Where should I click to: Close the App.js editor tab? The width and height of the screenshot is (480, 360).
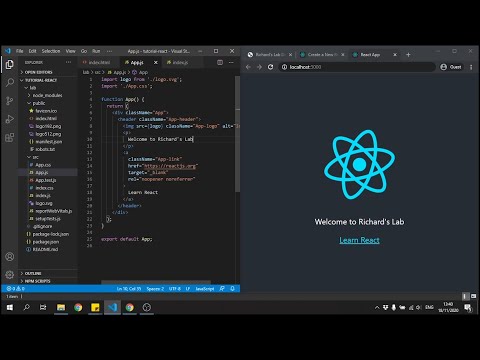coord(155,62)
